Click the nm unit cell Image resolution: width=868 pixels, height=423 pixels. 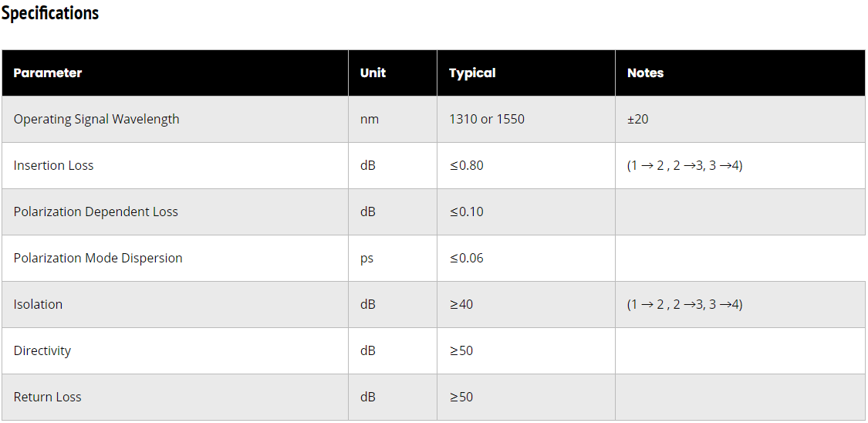[x=370, y=120]
